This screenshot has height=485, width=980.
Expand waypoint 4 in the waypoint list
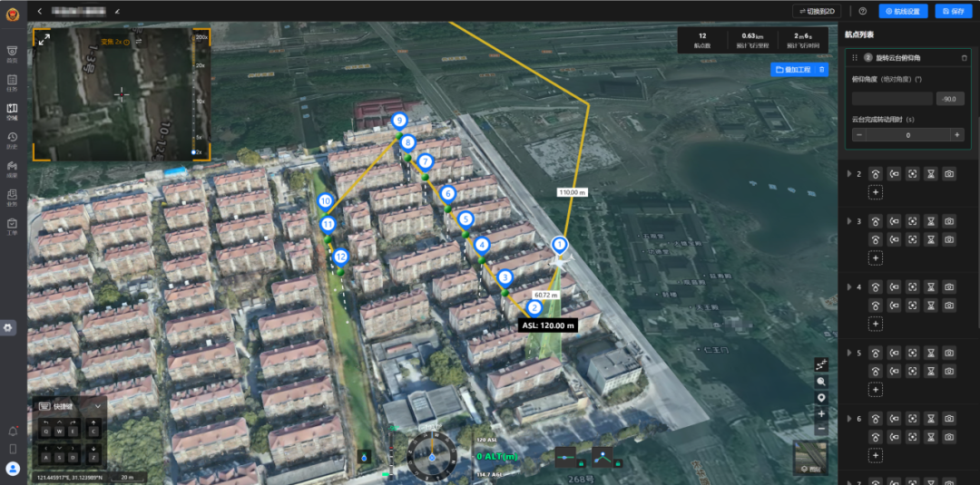click(849, 287)
